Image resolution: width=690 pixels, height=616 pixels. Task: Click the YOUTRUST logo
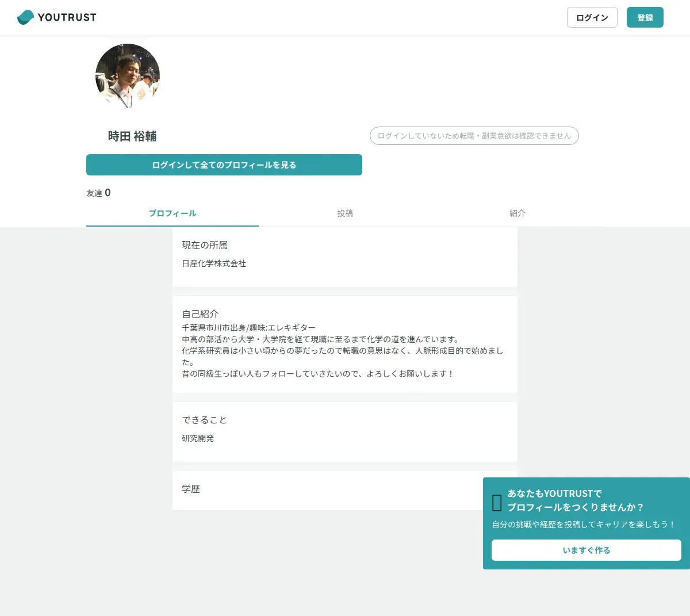coord(57,17)
